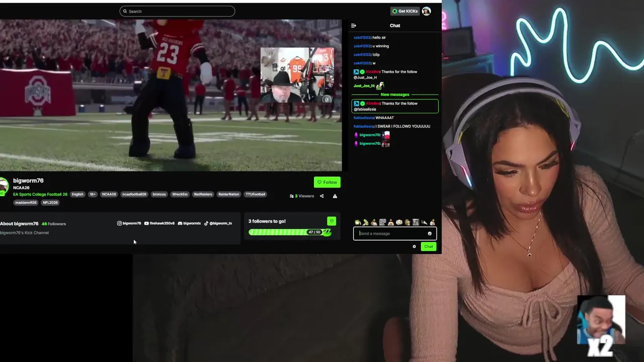The image size is (644, 362).
Task: Open the emoji picker in message box
Action: 430,233
